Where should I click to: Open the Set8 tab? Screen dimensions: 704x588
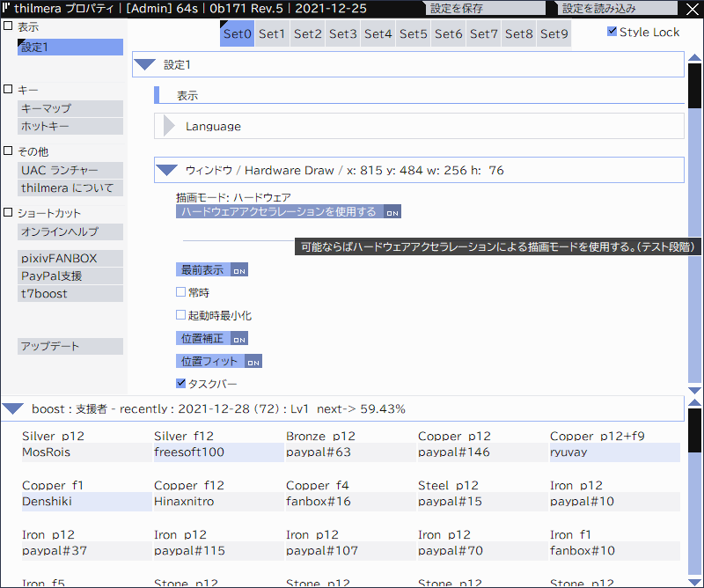pos(518,33)
